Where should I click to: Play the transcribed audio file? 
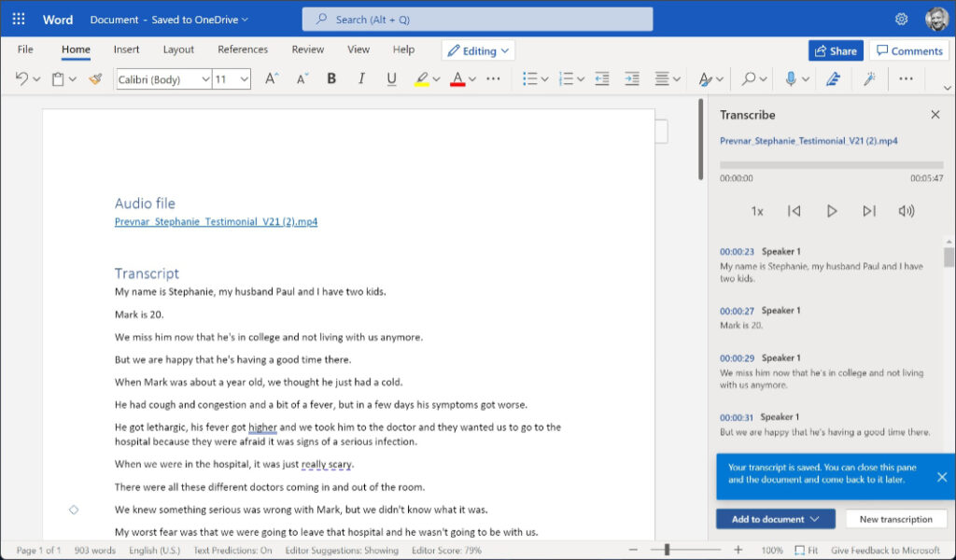coord(832,211)
